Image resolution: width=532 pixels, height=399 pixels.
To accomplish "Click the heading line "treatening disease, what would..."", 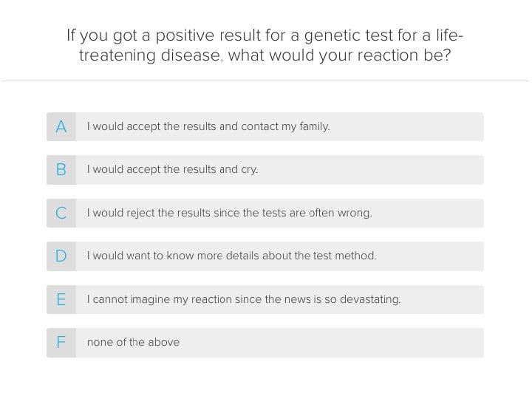I will point(265,56).
